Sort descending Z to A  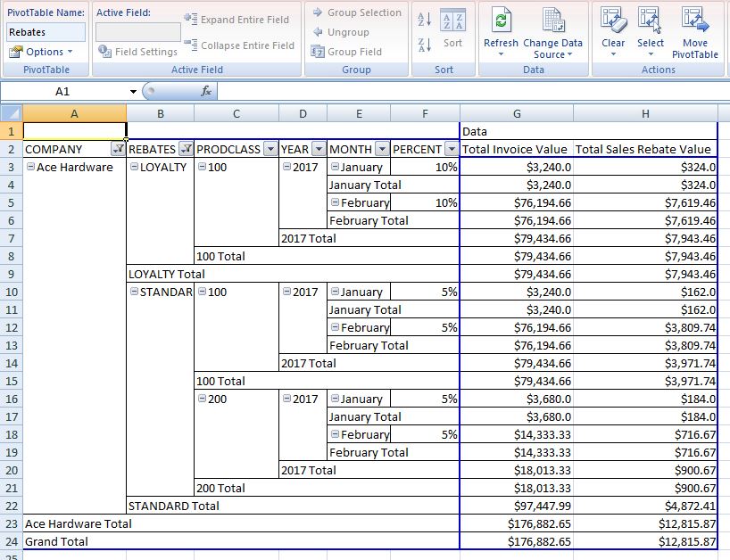pos(424,45)
